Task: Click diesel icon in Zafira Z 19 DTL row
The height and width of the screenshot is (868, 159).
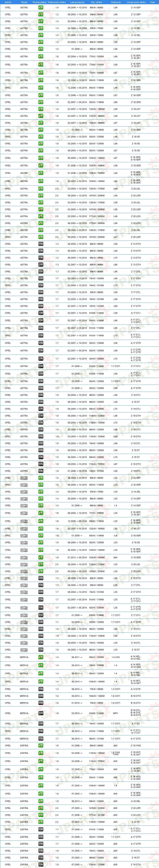Action: (40, 851)
